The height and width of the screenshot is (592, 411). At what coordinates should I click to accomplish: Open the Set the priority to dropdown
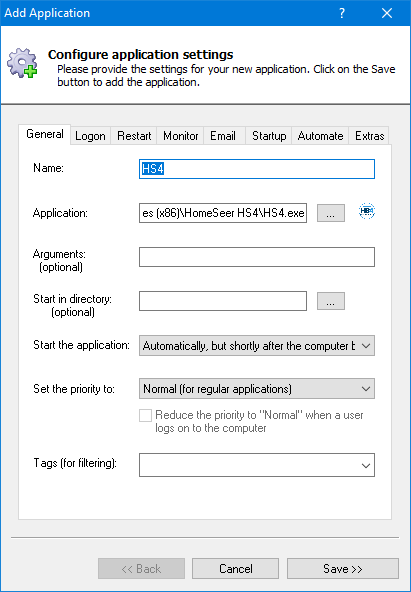[257, 388]
